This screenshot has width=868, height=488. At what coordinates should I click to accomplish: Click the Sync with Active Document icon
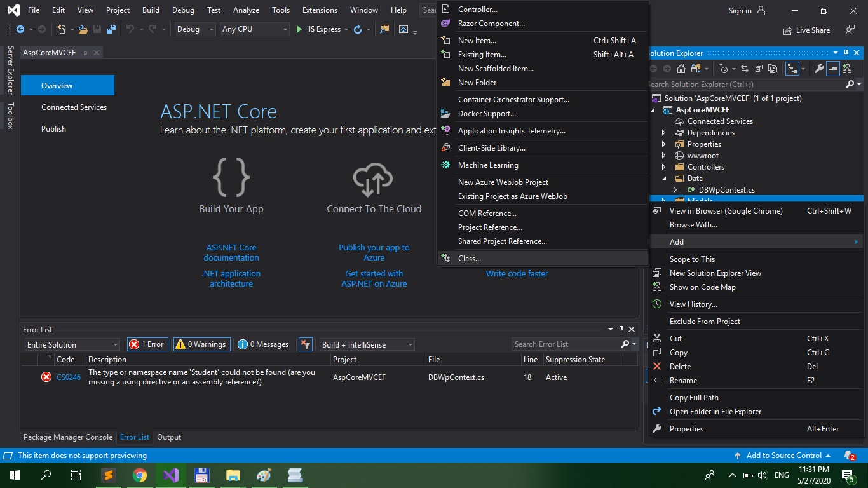744,69
